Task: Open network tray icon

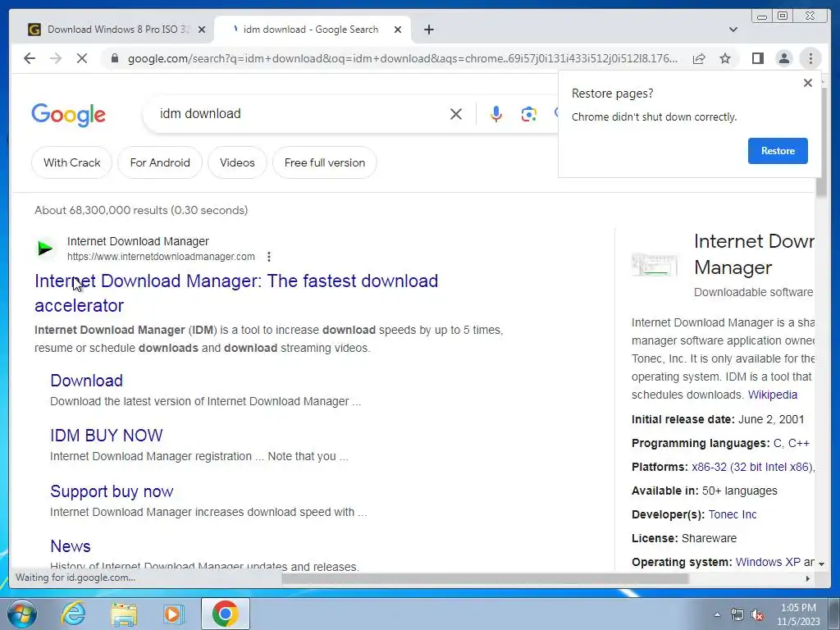Action: [737, 614]
